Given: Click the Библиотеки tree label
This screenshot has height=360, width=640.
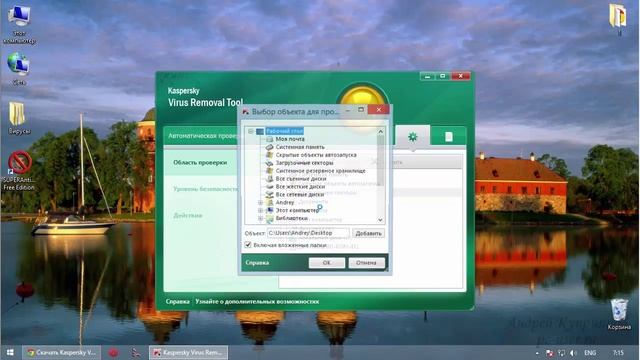Looking at the screenshot, I should [x=291, y=218].
